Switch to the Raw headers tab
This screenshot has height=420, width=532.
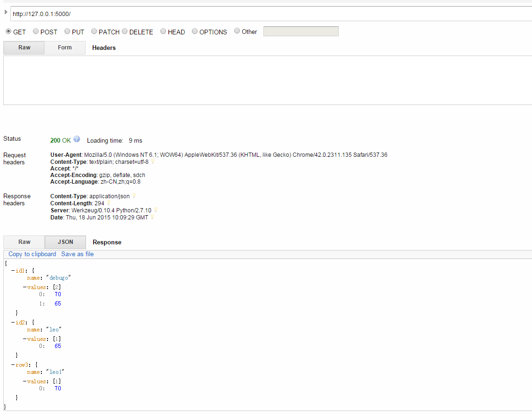pyautogui.click(x=24, y=48)
